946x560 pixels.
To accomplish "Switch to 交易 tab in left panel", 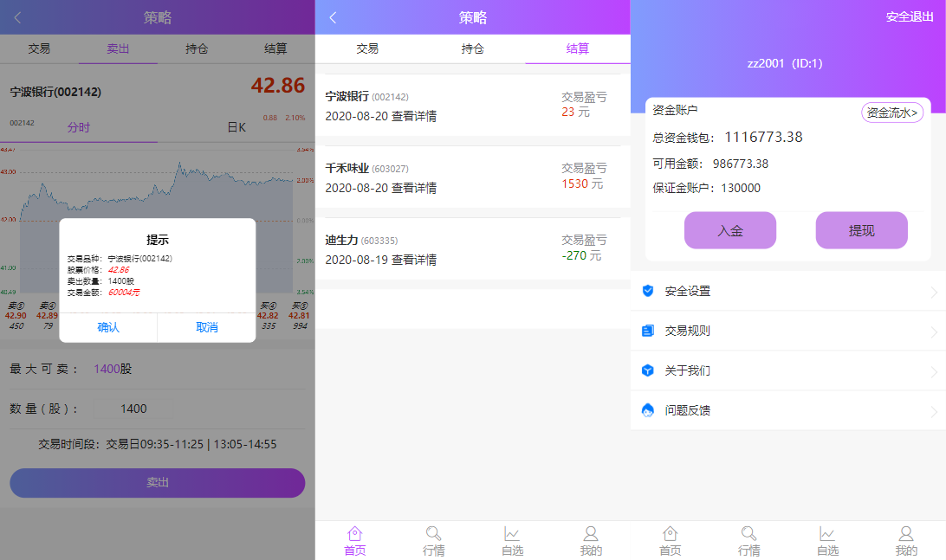I will pyautogui.click(x=39, y=48).
